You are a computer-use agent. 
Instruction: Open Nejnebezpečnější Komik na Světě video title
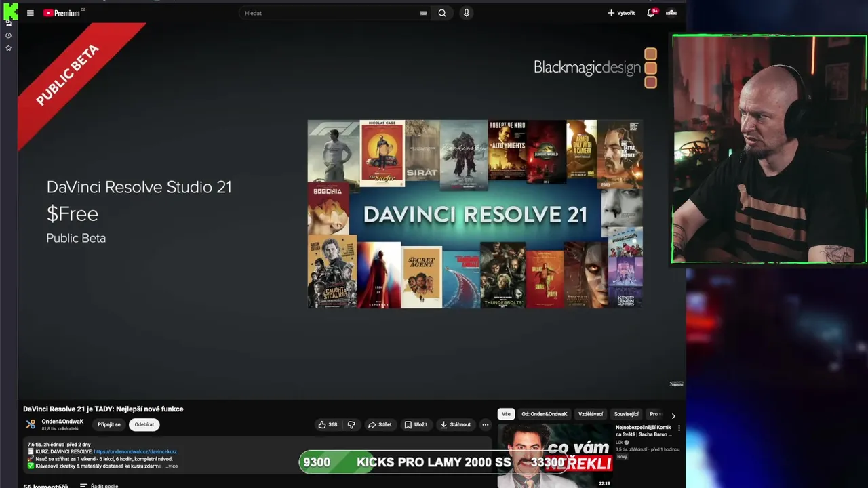point(644,430)
